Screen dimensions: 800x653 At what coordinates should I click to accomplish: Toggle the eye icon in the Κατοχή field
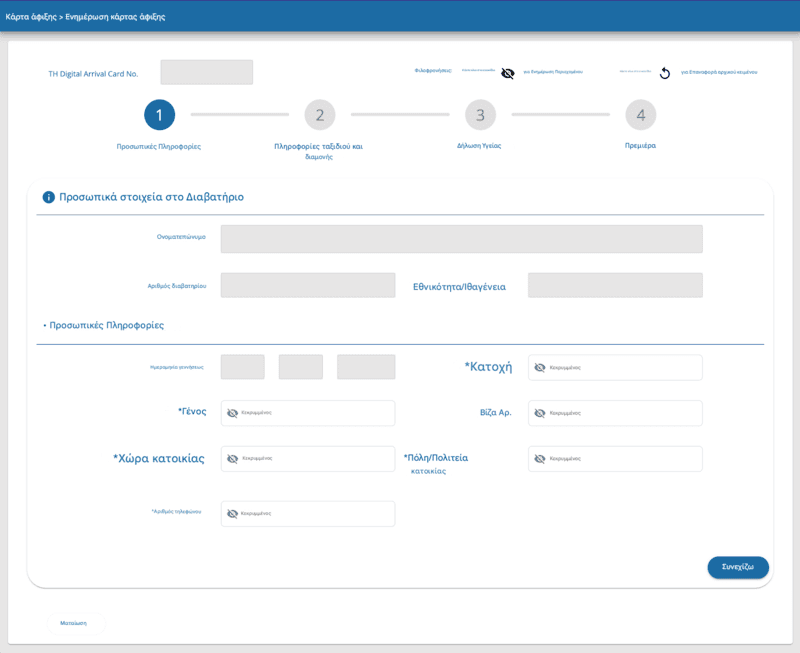(x=539, y=367)
